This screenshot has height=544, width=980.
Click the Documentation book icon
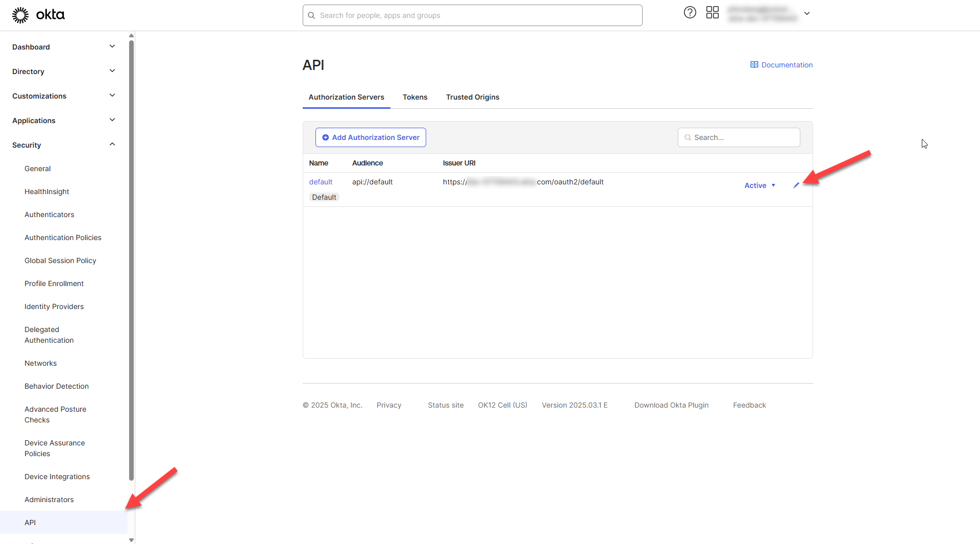pos(754,65)
